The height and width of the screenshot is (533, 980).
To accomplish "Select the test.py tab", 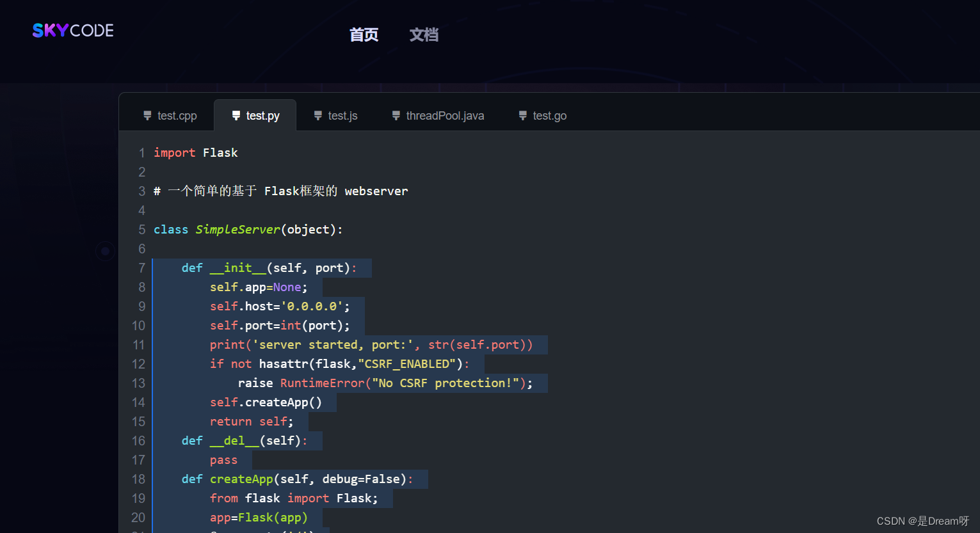I will pos(255,116).
